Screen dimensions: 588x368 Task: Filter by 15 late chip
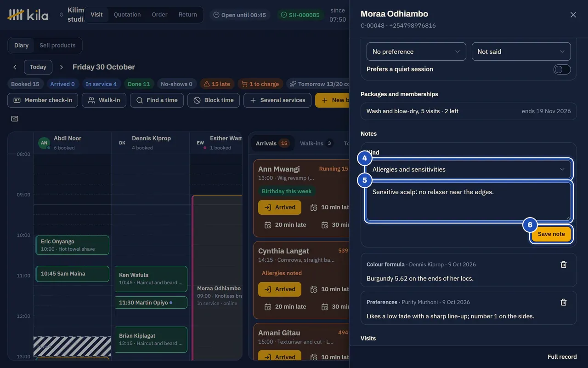(x=217, y=84)
